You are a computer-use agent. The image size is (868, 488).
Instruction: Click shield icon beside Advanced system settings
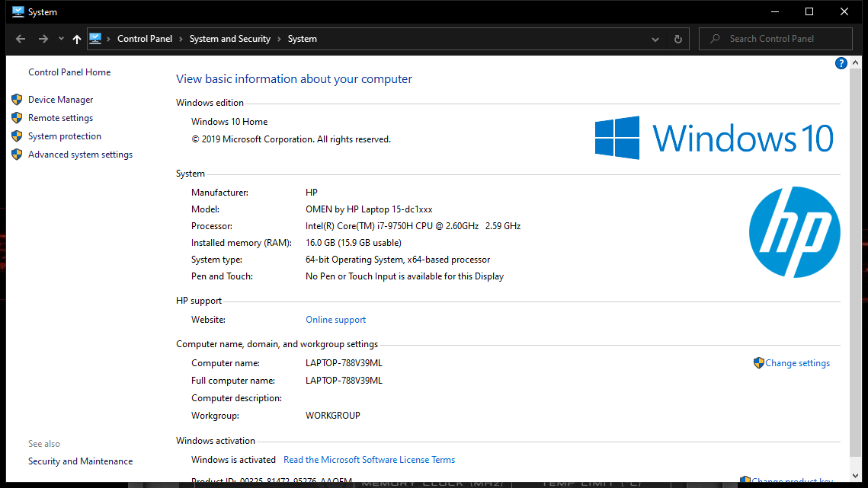[x=18, y=155]
